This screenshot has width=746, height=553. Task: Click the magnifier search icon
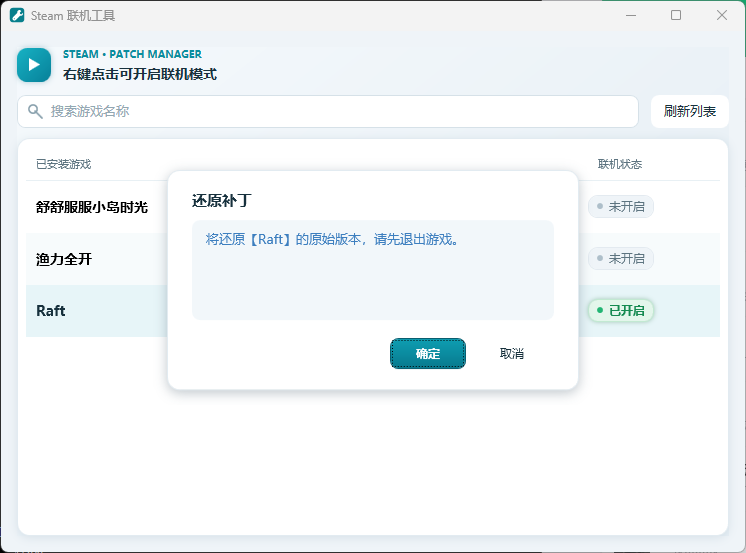point(35,111)
